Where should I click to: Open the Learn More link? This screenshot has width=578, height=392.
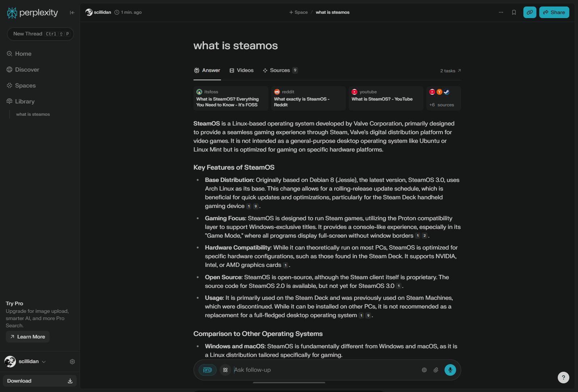28,337
